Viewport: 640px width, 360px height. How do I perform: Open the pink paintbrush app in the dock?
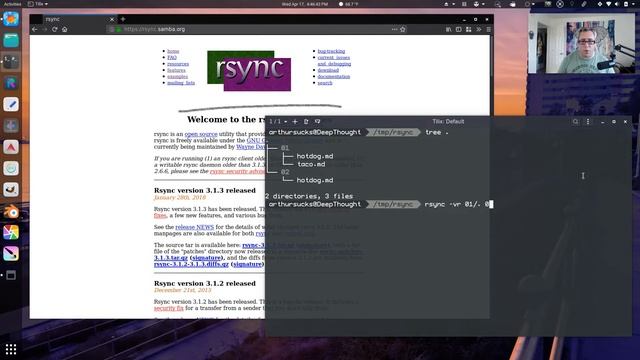[x=11, y=254]
